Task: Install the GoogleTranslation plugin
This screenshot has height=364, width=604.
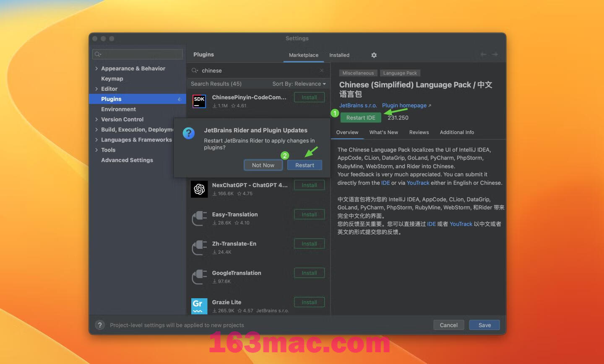Action: coord(309,273)
